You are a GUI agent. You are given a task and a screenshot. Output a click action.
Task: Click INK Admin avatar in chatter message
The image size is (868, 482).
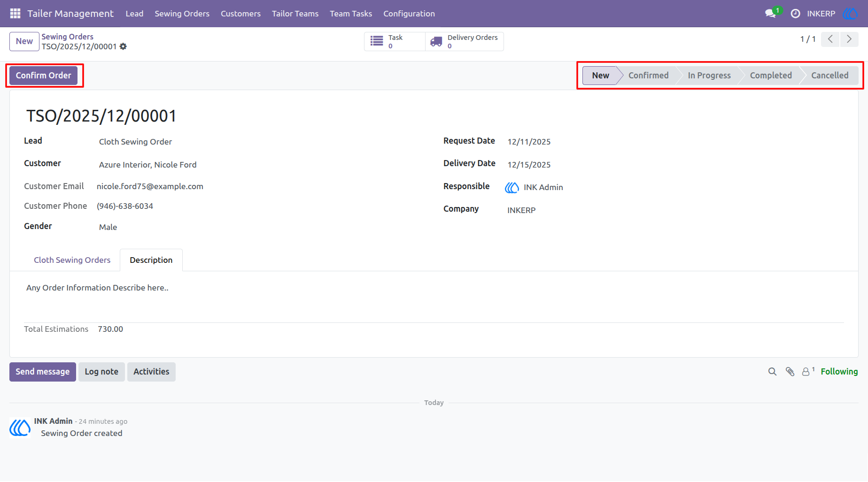[20, 427]
